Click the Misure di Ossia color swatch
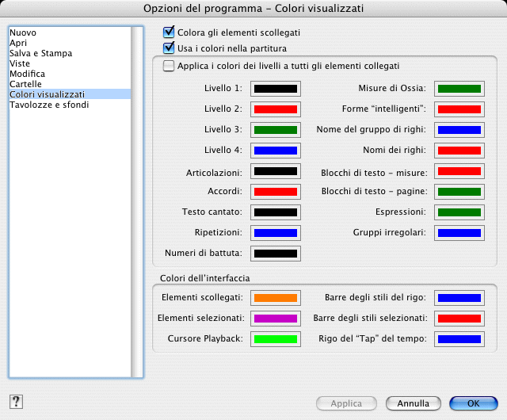This screenshot has height=420, width=507. (x=459, y=89)
